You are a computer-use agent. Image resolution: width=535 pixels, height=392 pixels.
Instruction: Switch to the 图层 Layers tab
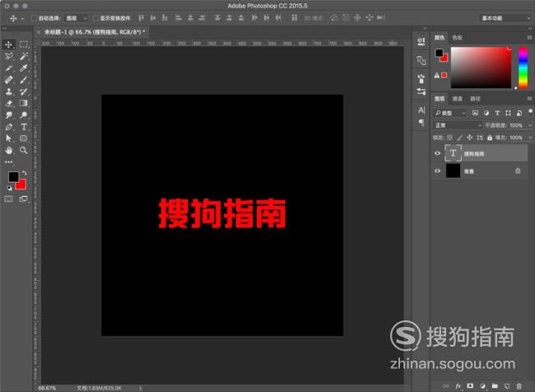pyautogui.click(x=440, y=99)
